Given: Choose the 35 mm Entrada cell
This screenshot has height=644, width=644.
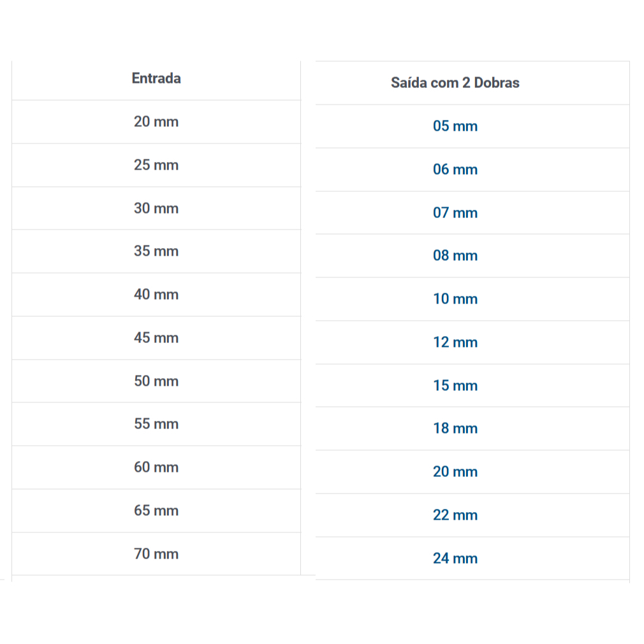Looking at the screenshot, I should (156, 251).
